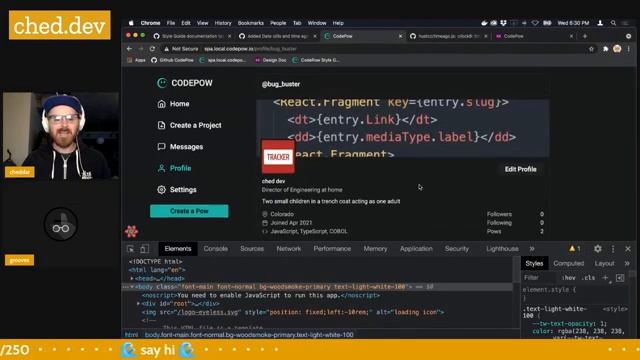
Task: Open the Chrome extensions puzzle icon
Action: [605, 49]
